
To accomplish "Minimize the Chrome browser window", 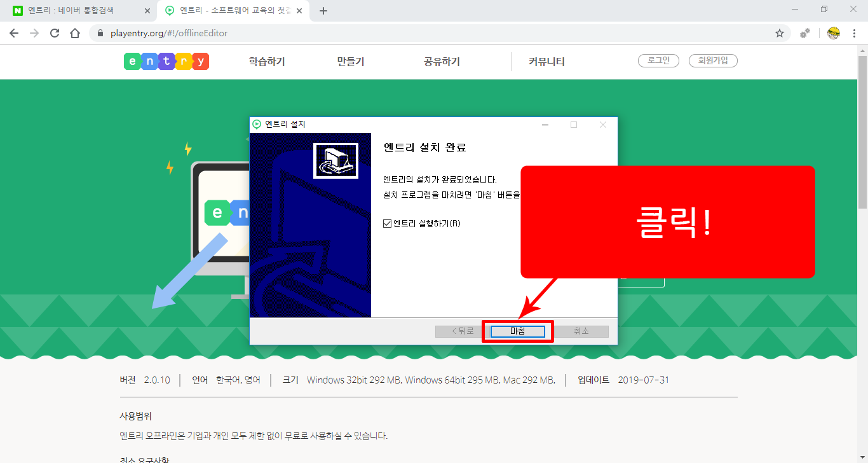I will click(795, 9).
